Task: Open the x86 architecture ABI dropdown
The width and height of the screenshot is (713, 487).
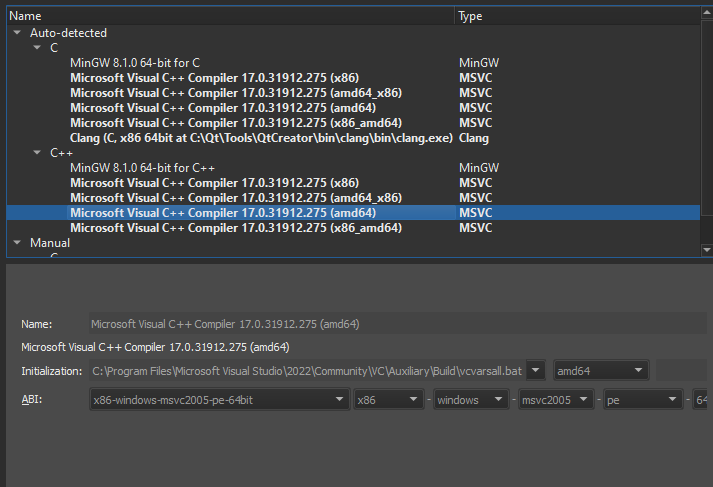Action: point(388,400)
